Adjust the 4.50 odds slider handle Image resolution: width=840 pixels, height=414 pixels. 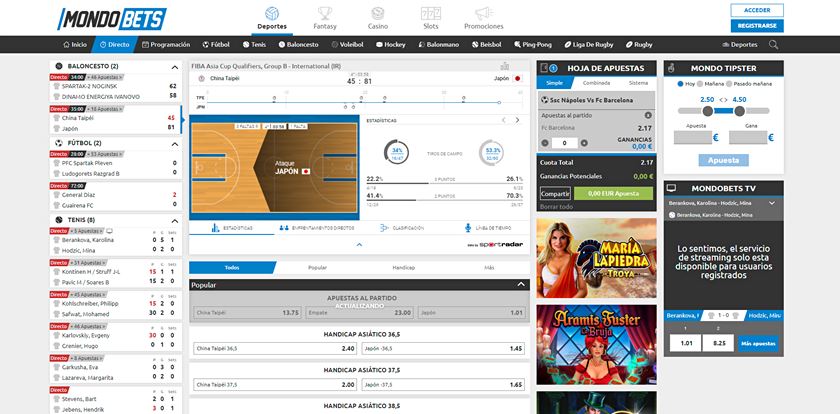[739, 111]
